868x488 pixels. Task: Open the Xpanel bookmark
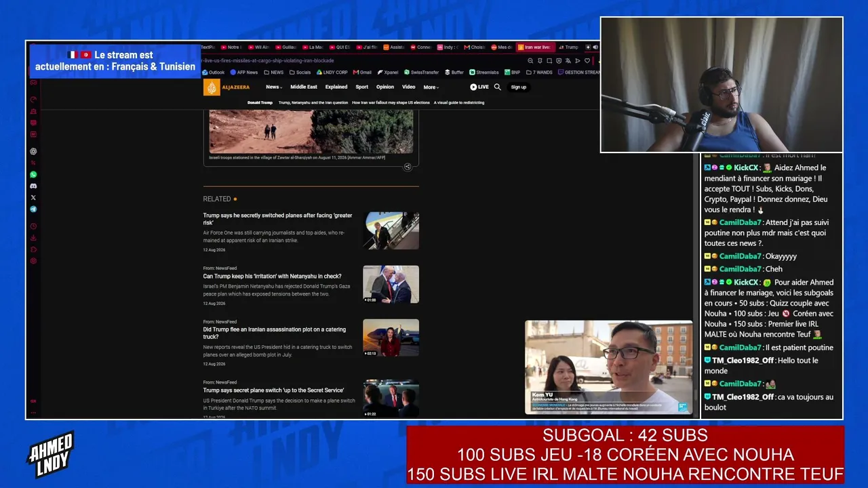[x=388, y=73]
